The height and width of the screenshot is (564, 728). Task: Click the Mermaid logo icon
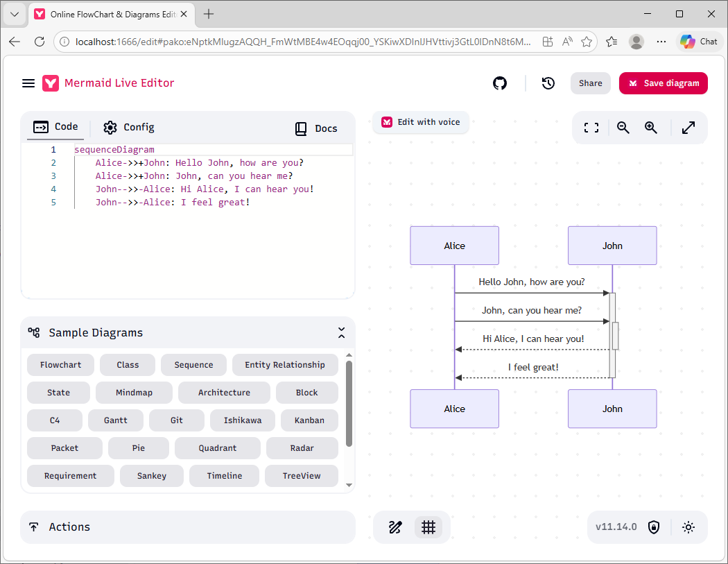(x=51, y=83)
